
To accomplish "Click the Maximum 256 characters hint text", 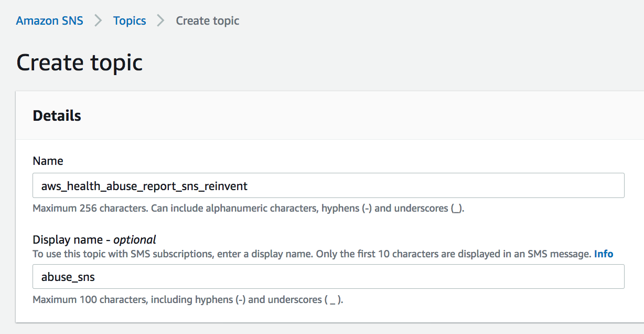I will pos(249,208).
